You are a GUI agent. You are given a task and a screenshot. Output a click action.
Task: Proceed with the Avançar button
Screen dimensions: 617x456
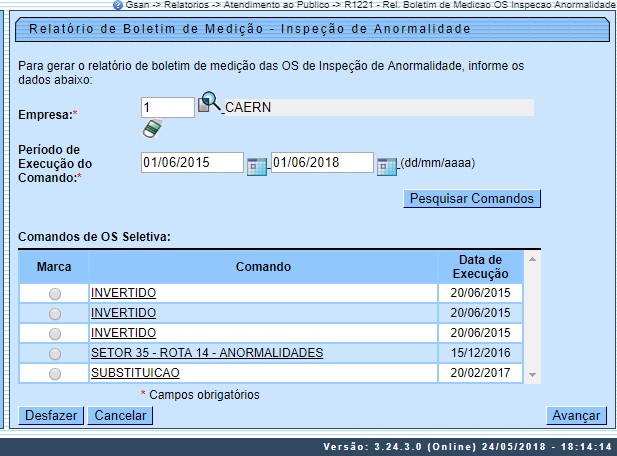point(575,415)
